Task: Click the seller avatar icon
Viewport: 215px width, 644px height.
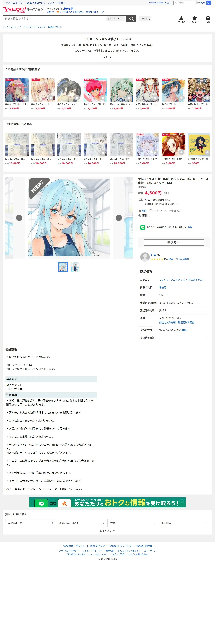Action: 145,257
